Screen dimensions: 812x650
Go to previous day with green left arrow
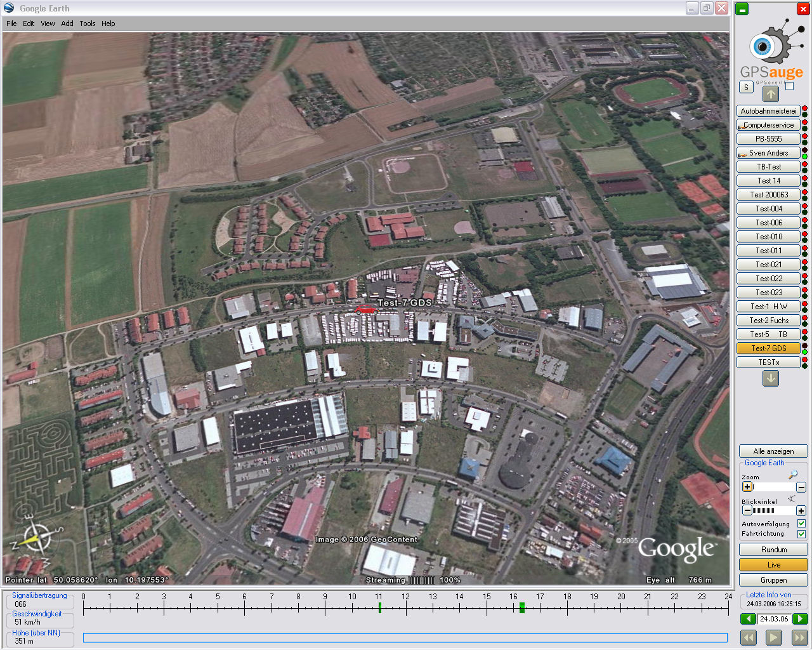[748, 619]
